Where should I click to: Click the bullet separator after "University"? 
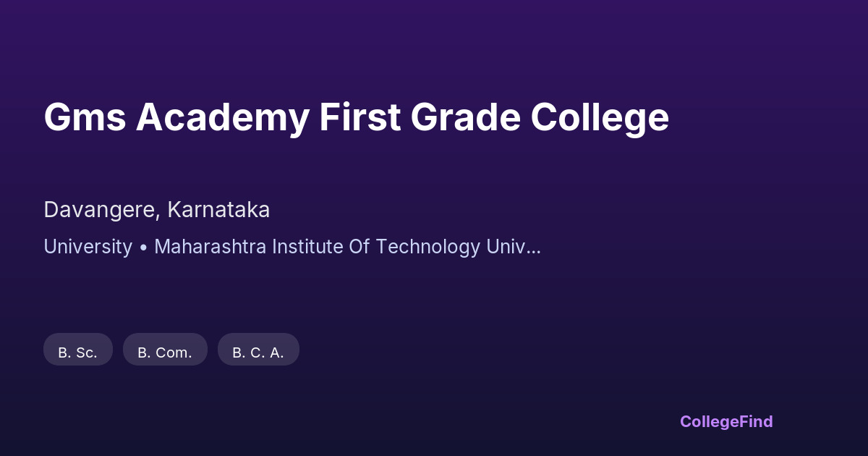pyautogui.click(x=143, y=248)
